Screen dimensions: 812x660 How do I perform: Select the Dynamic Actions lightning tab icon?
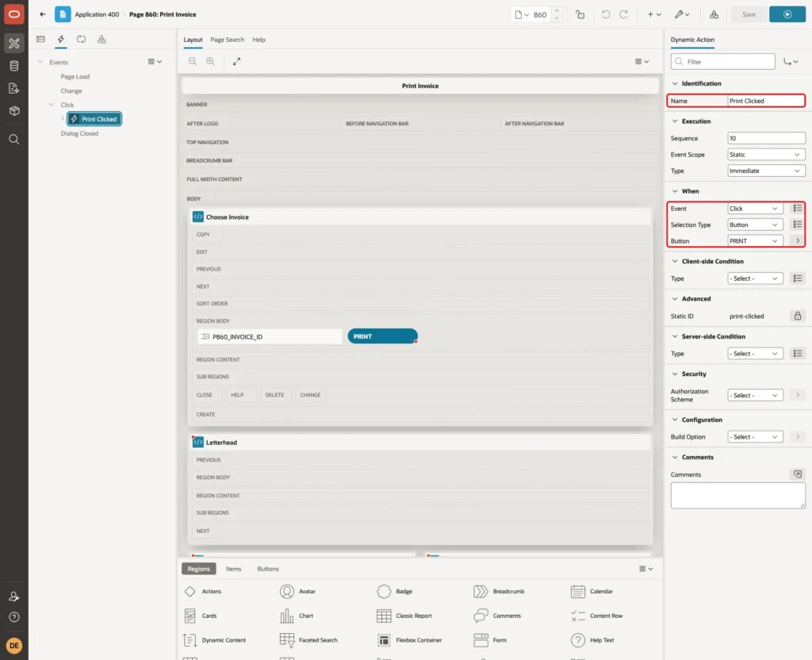60,40
